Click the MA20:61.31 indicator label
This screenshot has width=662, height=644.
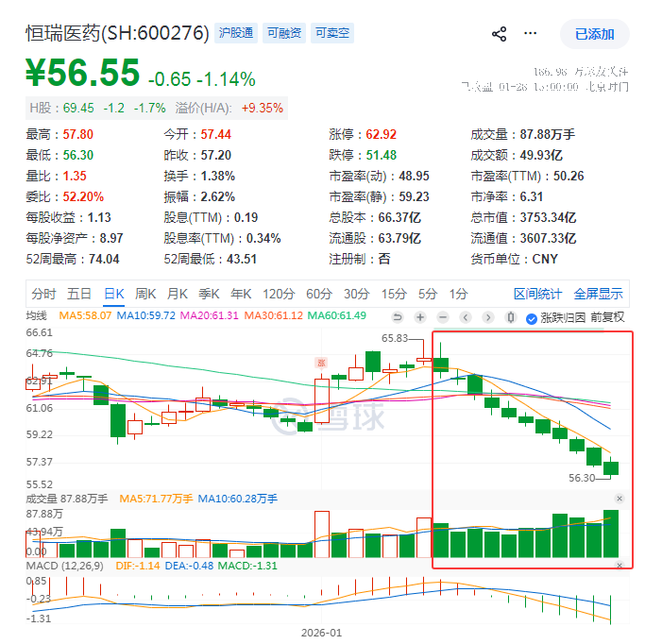point(210,315)
